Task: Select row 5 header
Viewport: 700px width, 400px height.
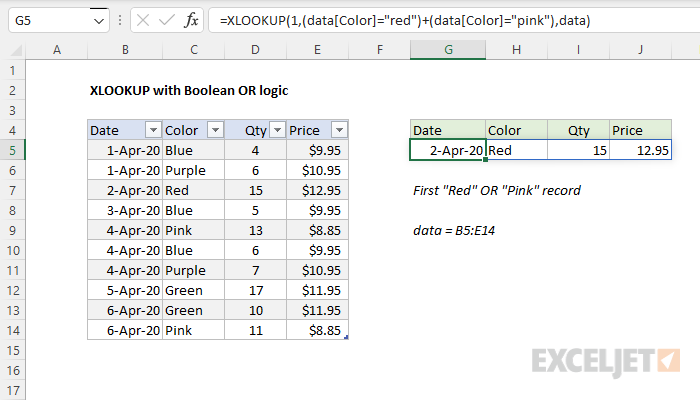Action: tap(12, 150)
